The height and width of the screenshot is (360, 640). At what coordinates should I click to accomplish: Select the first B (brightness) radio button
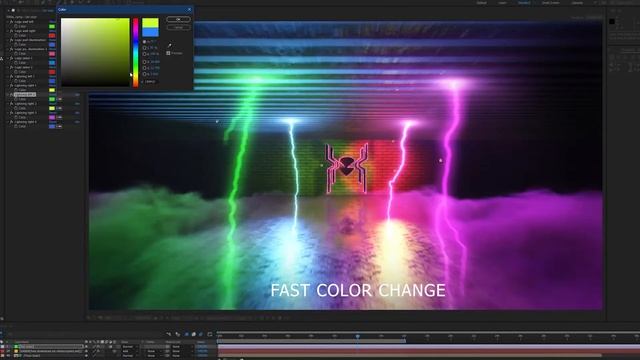click(x=144, y=54)
